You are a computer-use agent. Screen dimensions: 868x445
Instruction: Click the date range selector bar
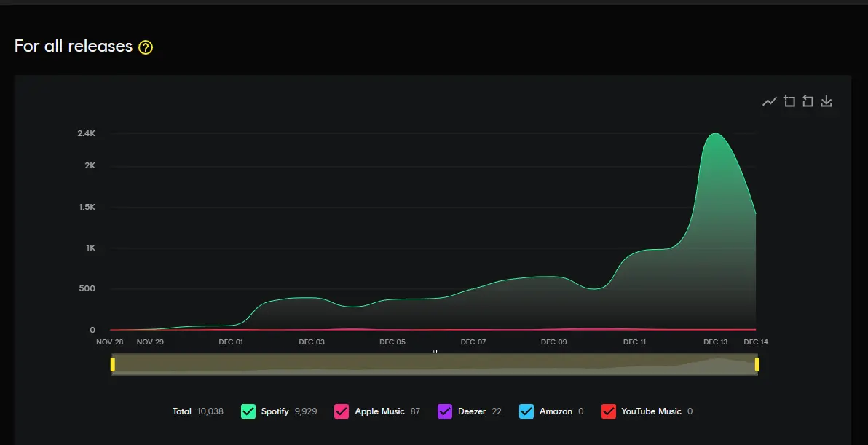pos(435,364)
